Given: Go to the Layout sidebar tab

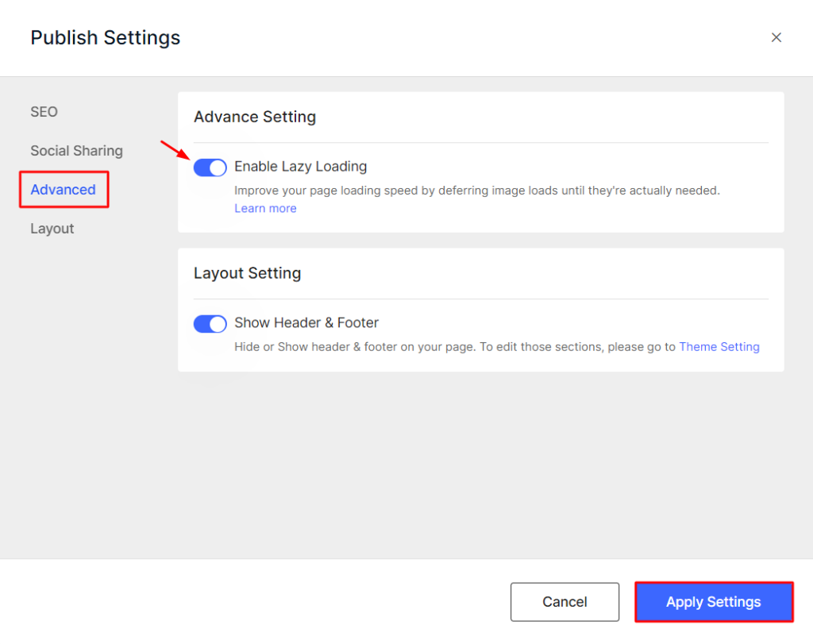Looking at the screenshot, I should click(x=52, y=229).
